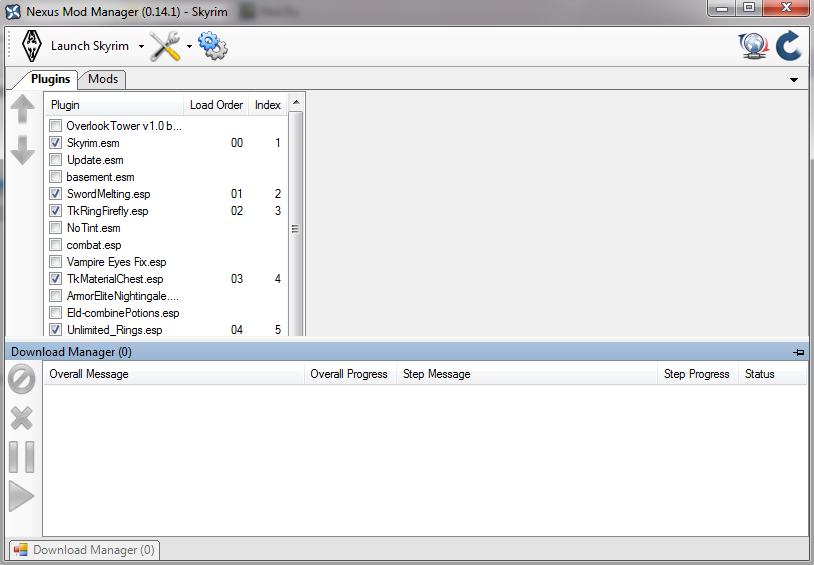Expand the tools dropdown arrow
The image size is (814, 565).
189,46
